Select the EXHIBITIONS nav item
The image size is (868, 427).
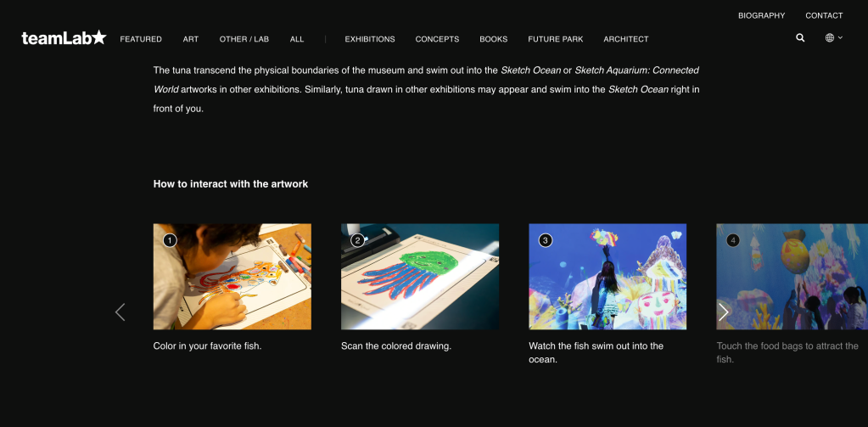[x=370, y=39]
